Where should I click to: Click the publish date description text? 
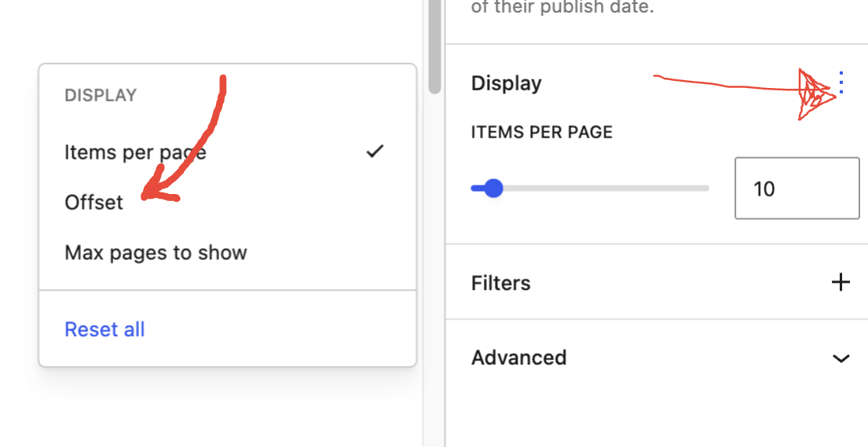pyautogui.click(x=562, y=8)
